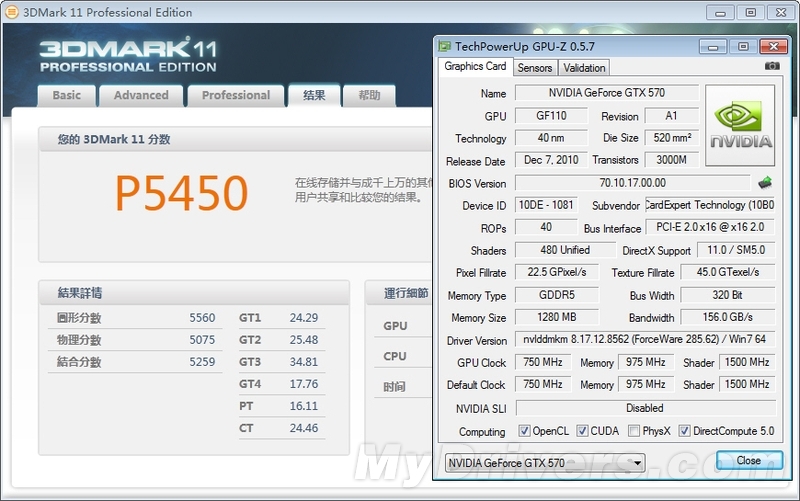800x501 pixels.
Task: Open the Professional tab in 3DMark
Action: (x=236, y=96)
